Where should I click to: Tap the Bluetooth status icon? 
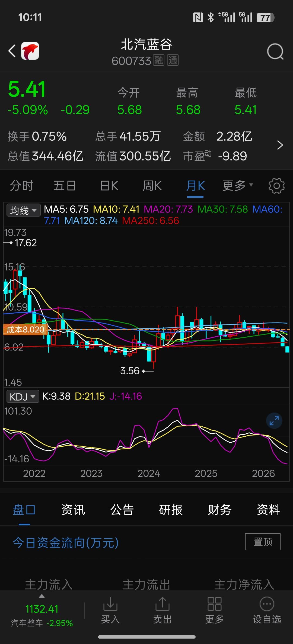[211, 18]
